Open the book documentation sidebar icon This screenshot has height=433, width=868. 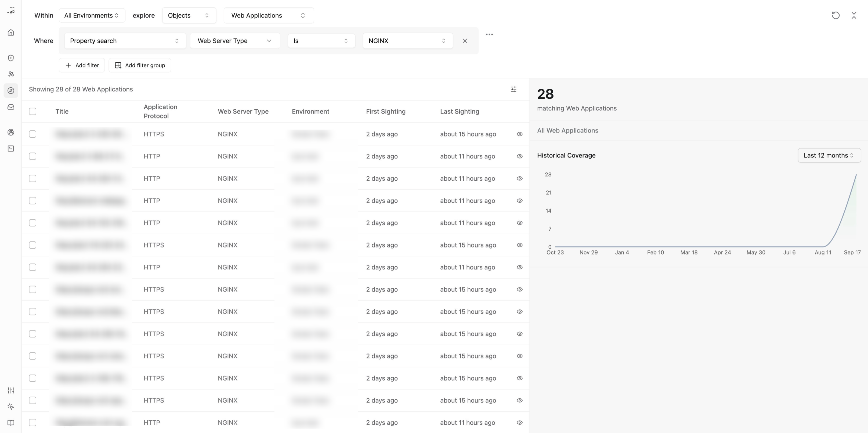11,423
